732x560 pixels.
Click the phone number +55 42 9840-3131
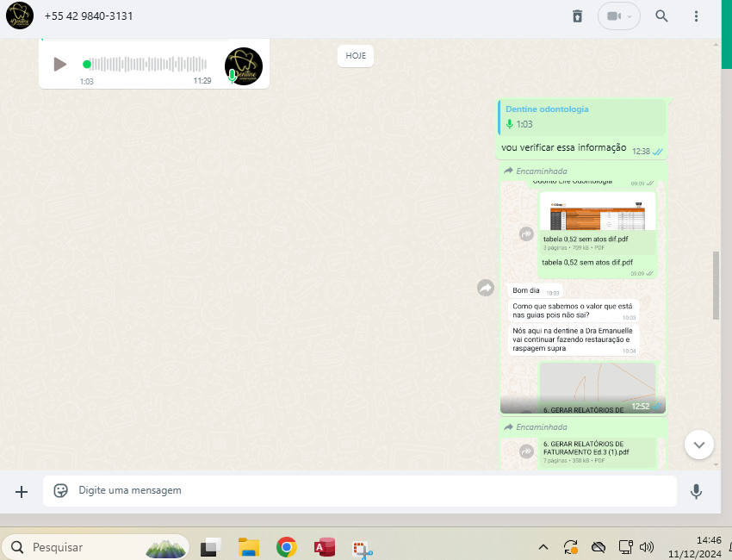[x=89, y=16]
